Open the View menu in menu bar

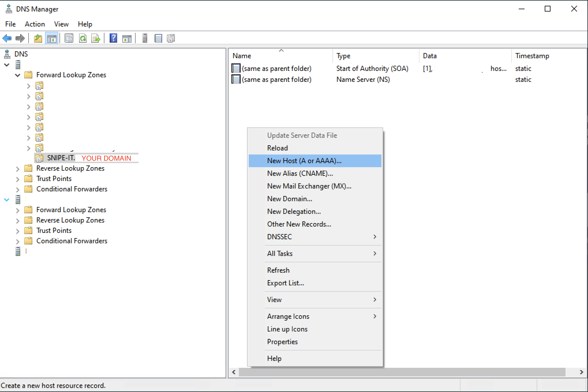(x=61, y=24)
